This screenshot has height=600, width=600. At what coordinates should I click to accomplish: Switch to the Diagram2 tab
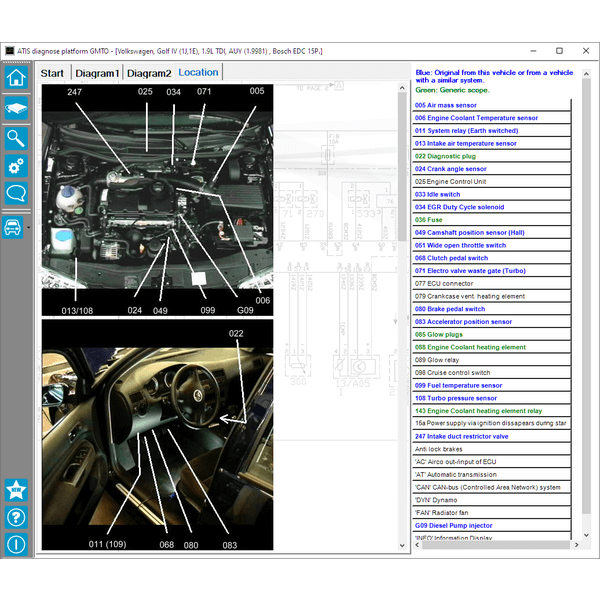pos(149,73)
